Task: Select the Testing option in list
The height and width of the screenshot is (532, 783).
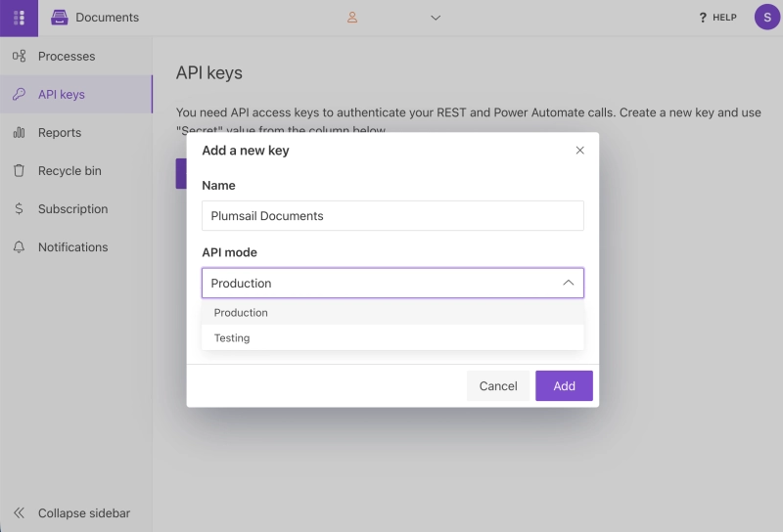Action: tap(392, 337)
